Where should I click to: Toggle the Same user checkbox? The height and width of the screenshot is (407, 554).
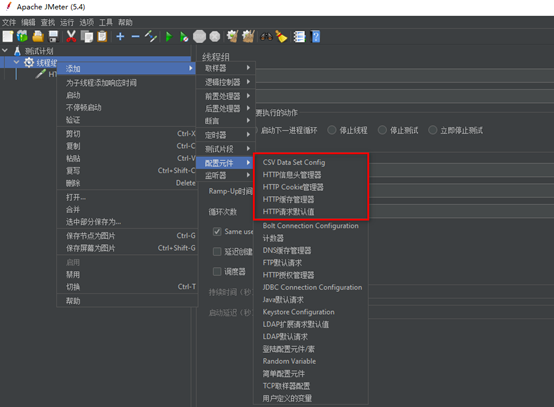click(217, 231)
